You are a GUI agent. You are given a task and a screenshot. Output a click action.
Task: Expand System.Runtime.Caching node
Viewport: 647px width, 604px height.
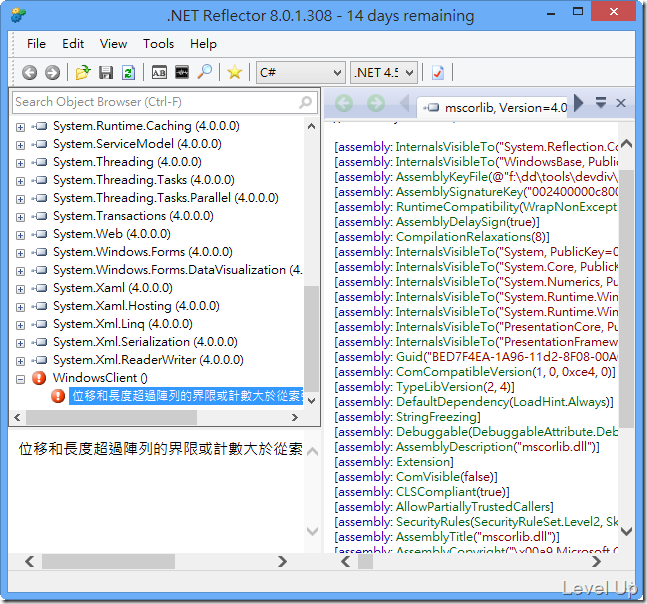pos(20,127)
